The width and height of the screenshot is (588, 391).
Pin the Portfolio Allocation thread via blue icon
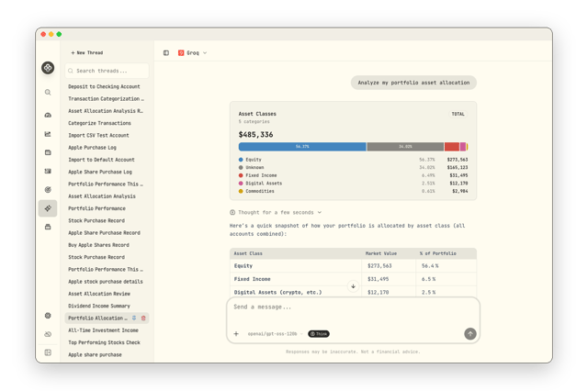(x=134, y=318)
